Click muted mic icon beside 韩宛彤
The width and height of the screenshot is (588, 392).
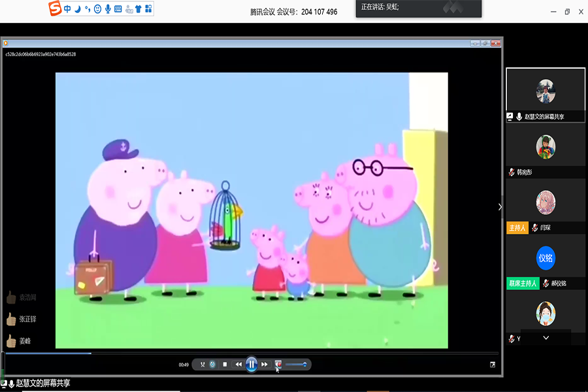(512, 172)
